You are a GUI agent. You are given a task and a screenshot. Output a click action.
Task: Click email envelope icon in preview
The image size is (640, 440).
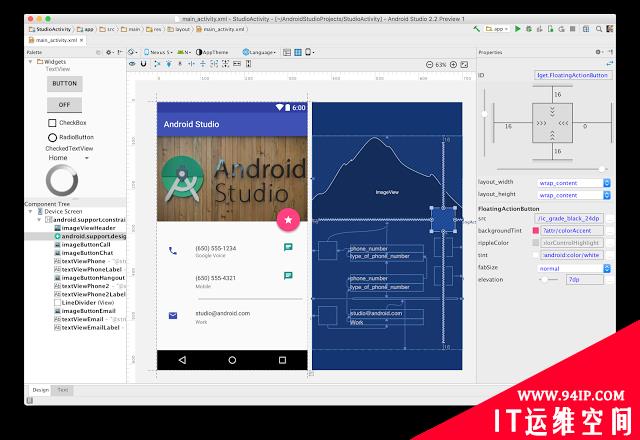click(x=173, y=316)
